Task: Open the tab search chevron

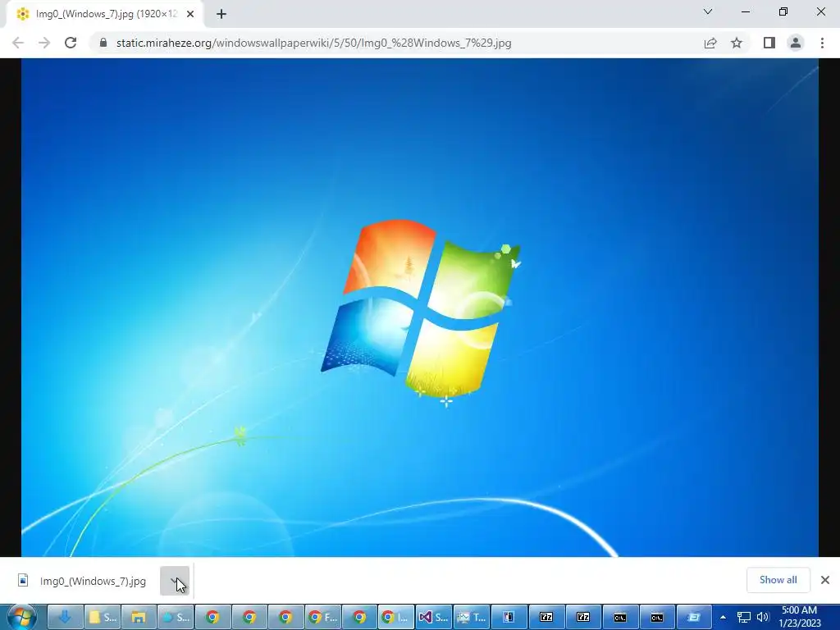Action: point(708,11)
